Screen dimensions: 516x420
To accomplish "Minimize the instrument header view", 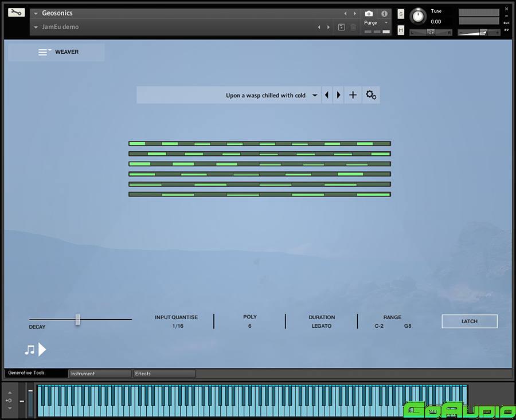I will click(x=506, y=16).
